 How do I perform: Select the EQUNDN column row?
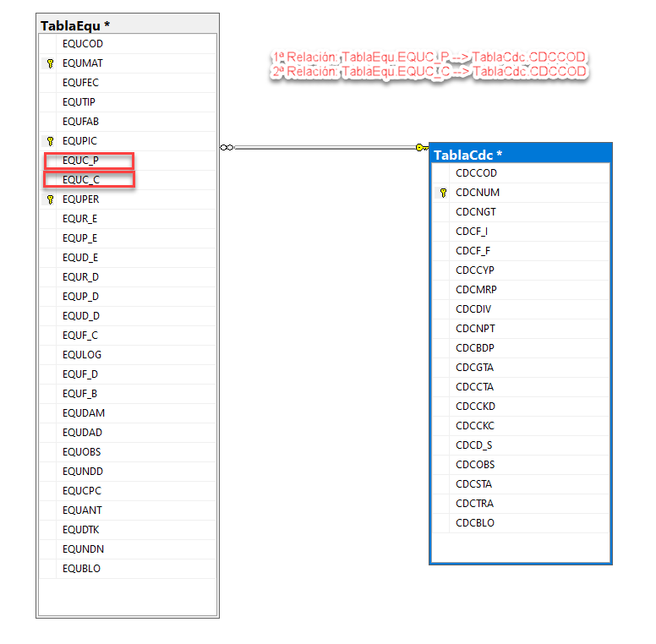[128, 549]
